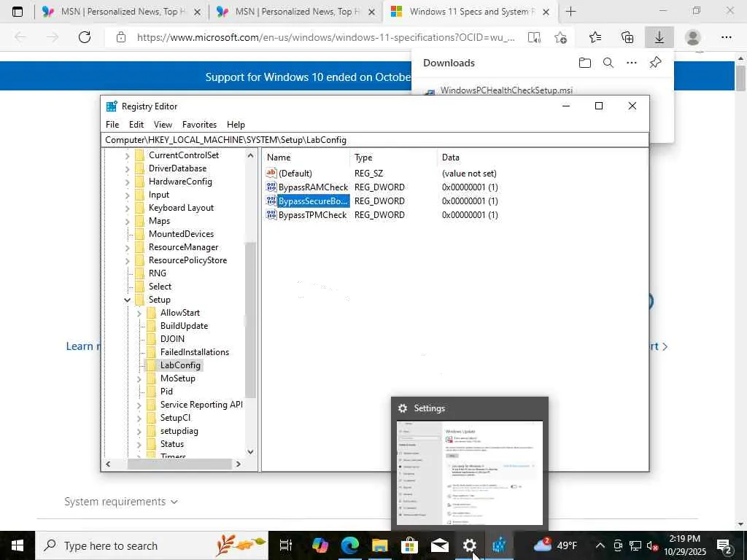Image resolution: width=747 pixels, height=560 pixels.
Task: Expand the MoSetup key
Action: pyautogui.click(x=139, y=378)
